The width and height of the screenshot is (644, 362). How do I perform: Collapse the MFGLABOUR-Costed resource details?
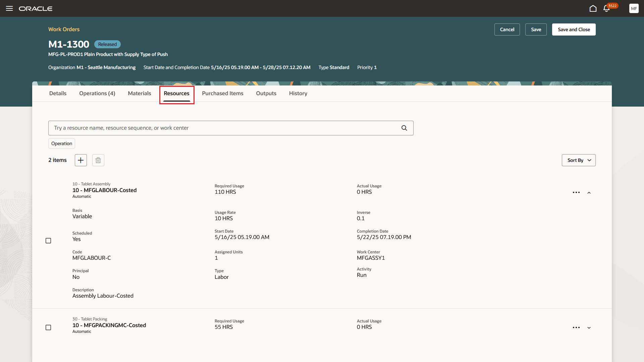(589, 193)
